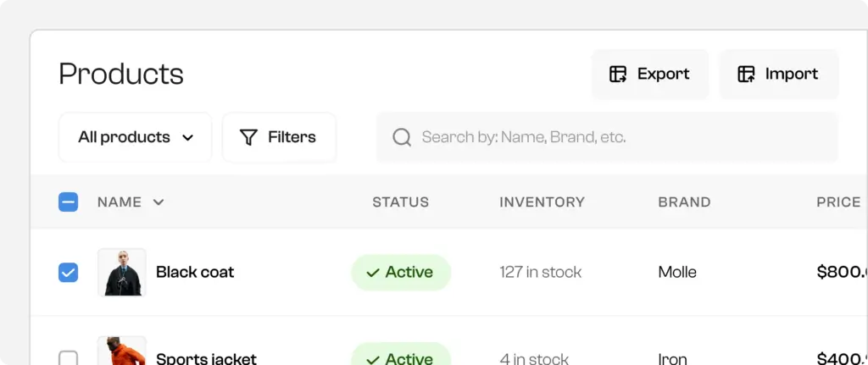Click the Black coat product thumbnail
Image resolution: width=868 pixels, height=365 pixels.
tap(121, 272)
